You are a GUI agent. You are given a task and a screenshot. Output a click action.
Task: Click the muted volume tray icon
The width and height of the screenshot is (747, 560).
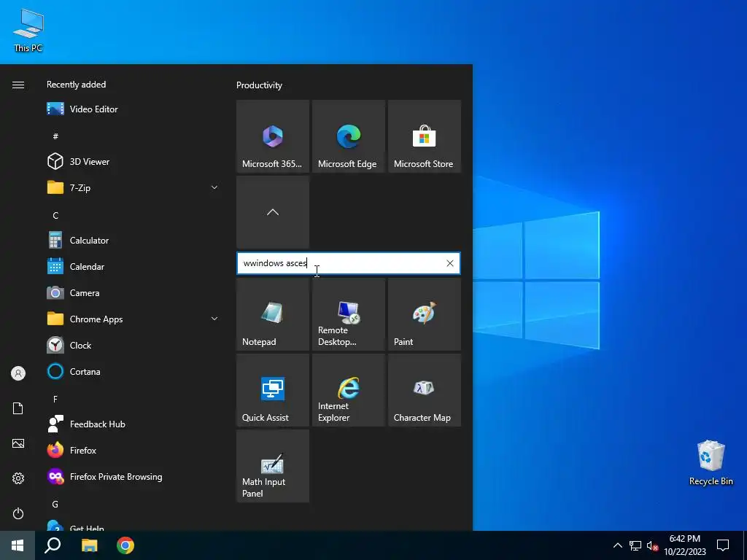tap(652, 545)
